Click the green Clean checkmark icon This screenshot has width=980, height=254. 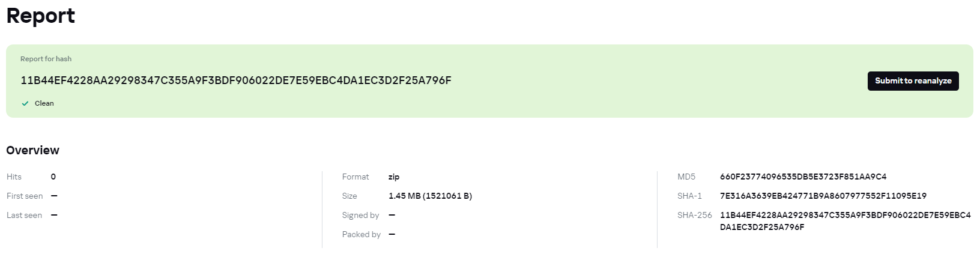(25, 103)
